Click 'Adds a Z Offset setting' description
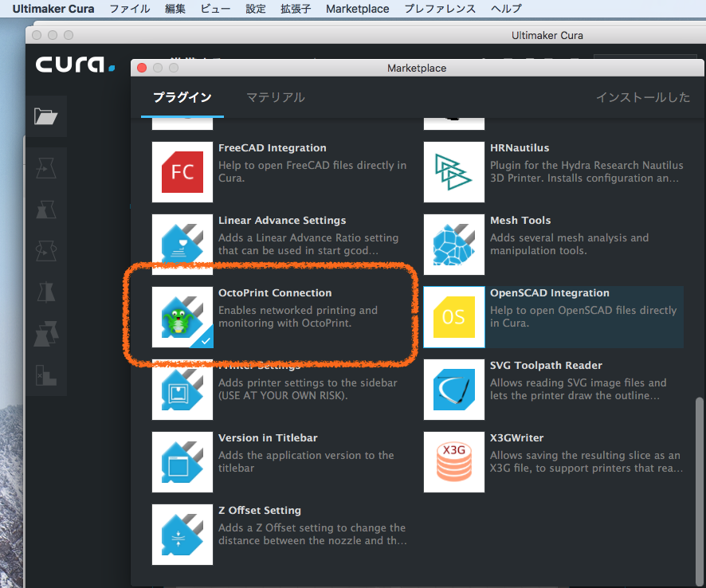706x588 pixels. point(312,534)
